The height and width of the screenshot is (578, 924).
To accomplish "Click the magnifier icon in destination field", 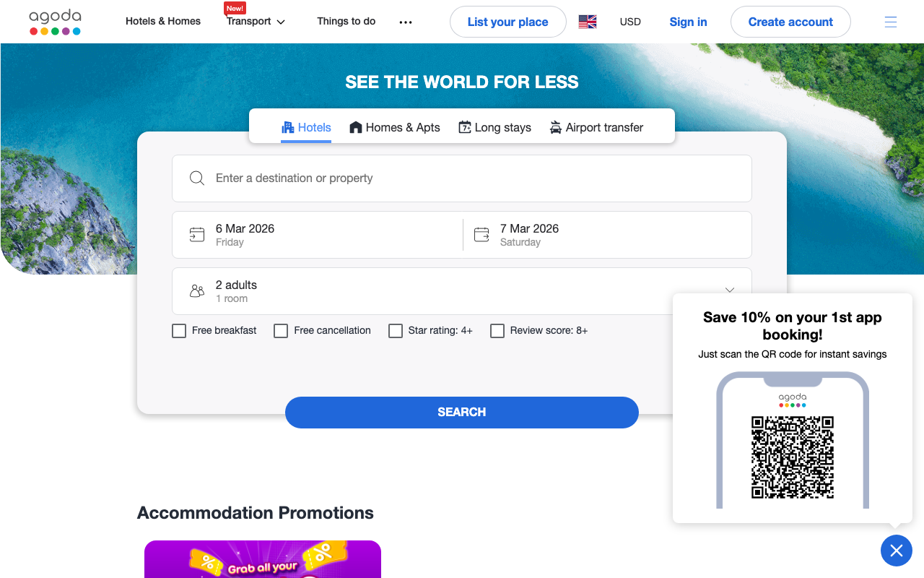I will click(x=196, y=178).
